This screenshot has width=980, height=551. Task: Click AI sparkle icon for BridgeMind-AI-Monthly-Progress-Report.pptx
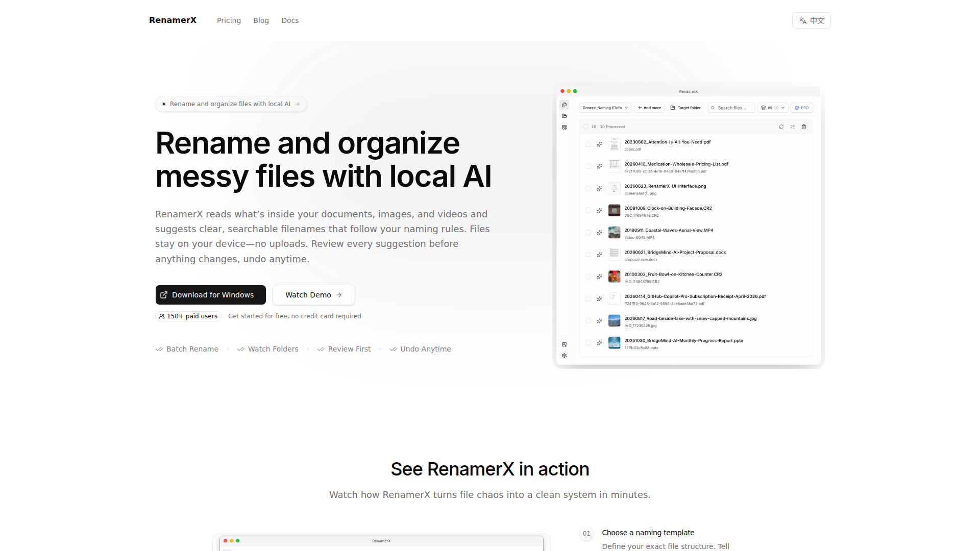[x=599, y=343]
